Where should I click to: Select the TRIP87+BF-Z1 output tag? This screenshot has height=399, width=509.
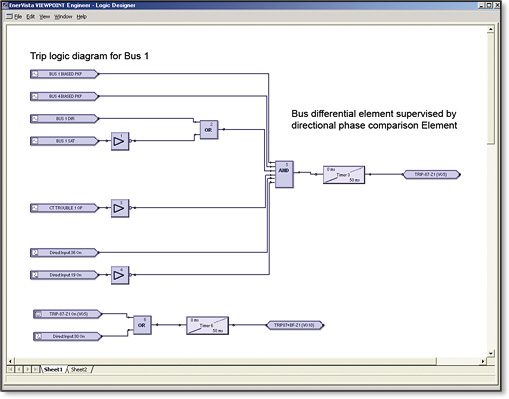[x=295, y=325]
